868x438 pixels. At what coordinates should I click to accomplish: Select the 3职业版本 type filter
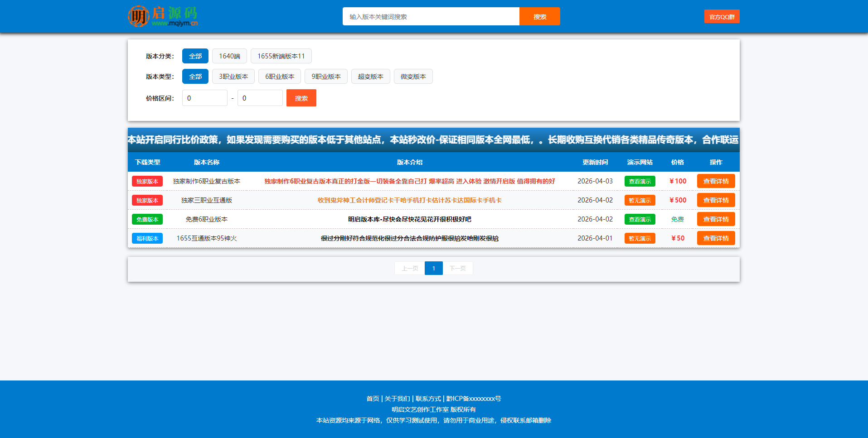pyautogui.click(x=233, y=76)
